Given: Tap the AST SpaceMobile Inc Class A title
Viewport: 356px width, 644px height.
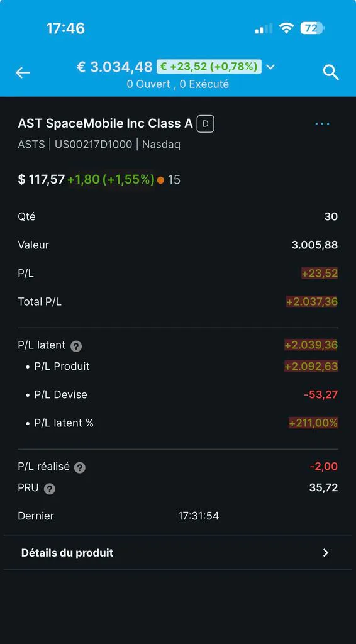Looking at the screenshot, I should (x=106, y=124).
